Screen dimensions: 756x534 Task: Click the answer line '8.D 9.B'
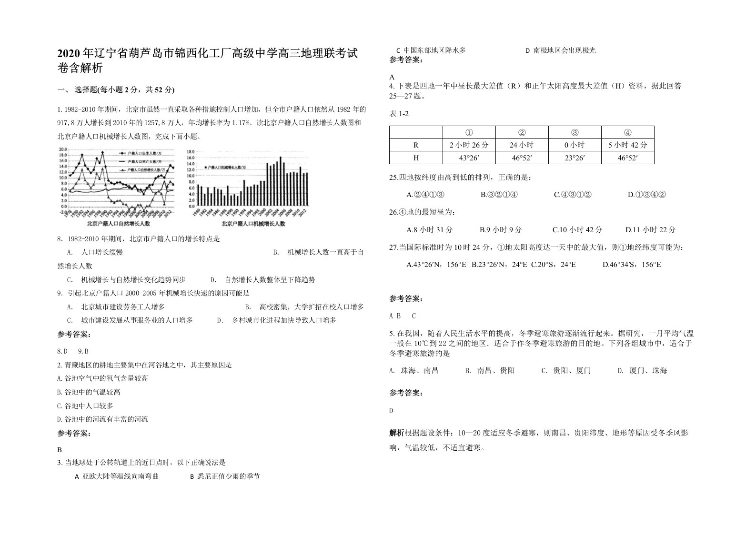pos(73,352)
